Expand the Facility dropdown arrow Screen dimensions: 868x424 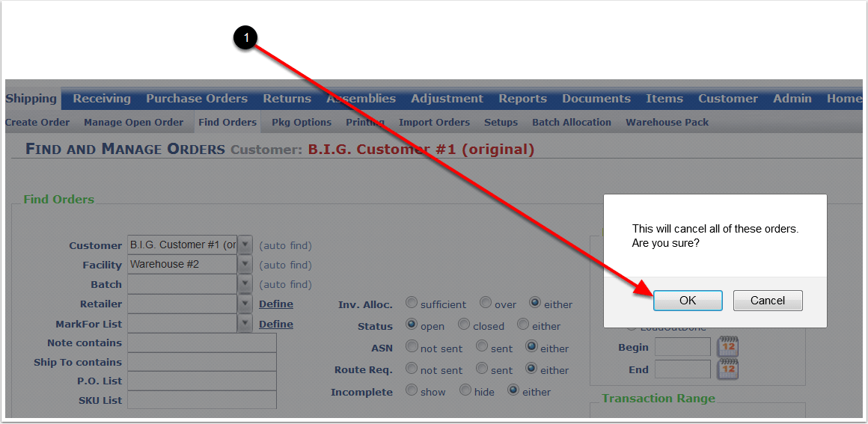click(245, 265)
